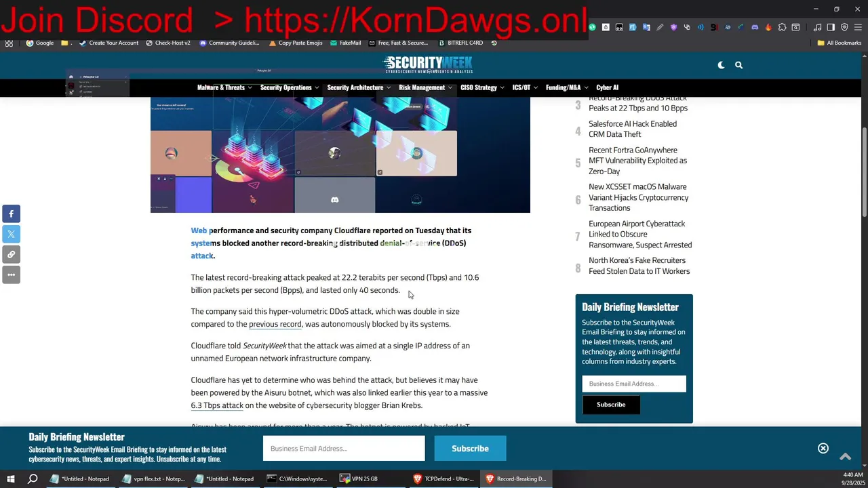The image size is (868, 488).
Task: Focus bottom banner Business Email Address field
Action: click(344, 448)
